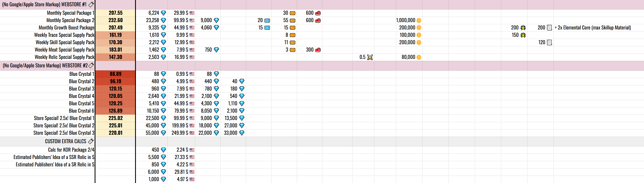This screenshot has width=644, height=183.
Task: Click the Calc for KOR Package 2/4 cell
Action: tap(71, 150)
